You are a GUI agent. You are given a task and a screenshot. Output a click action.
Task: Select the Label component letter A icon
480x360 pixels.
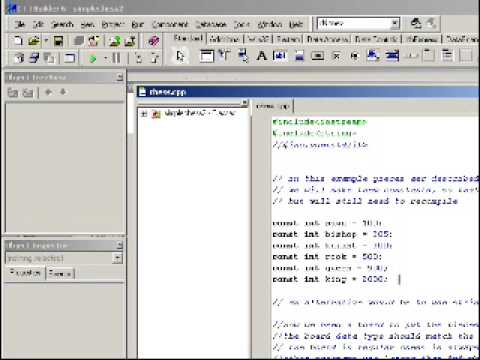point(262,56)
